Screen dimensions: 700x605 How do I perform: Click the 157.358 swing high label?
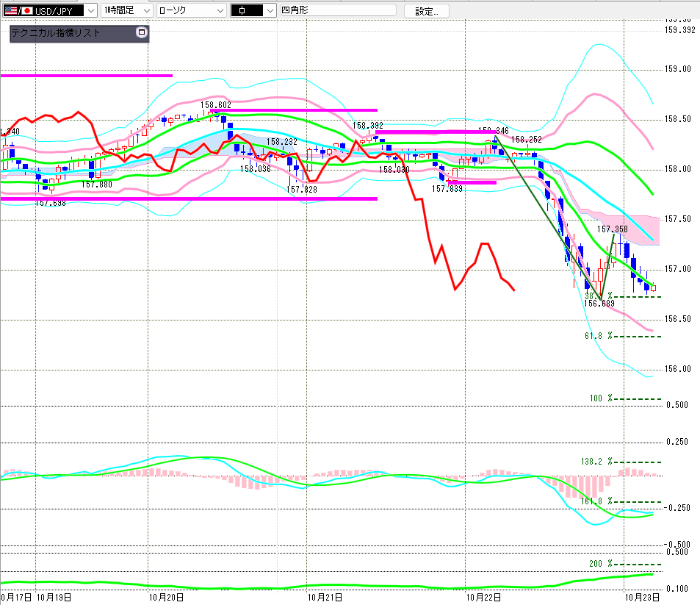click(612, 229)
